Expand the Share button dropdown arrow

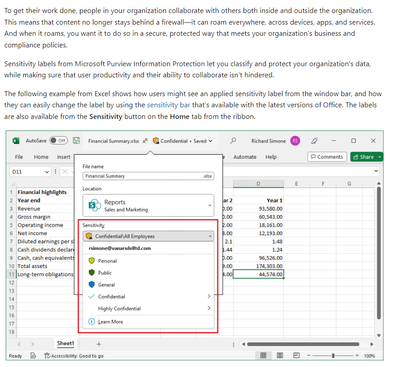pos(379,157)
